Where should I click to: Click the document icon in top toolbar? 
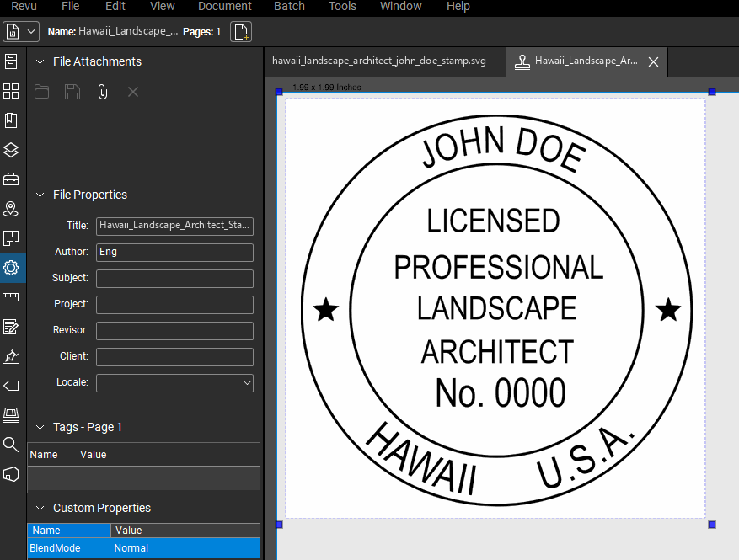coord(13,31)
